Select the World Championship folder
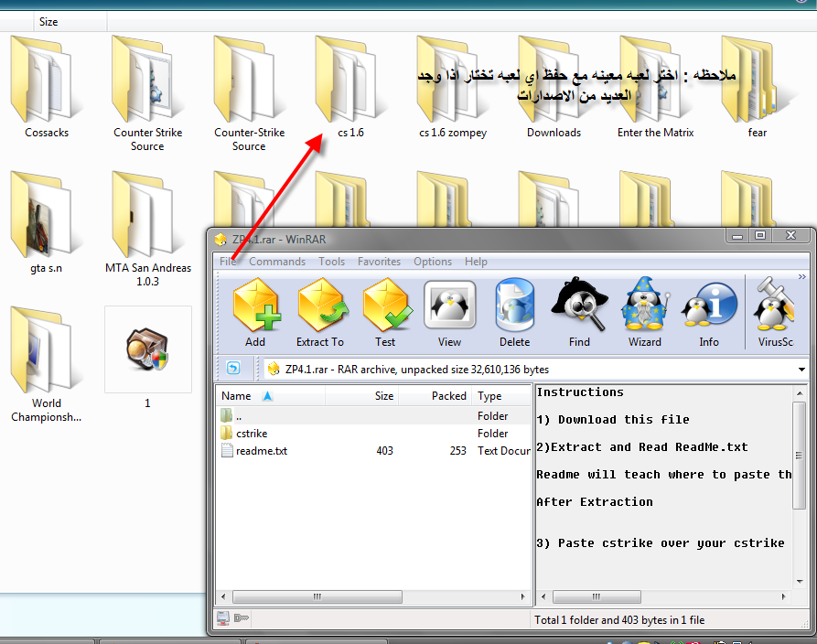 pyautogui.click(x=47, y=365)
